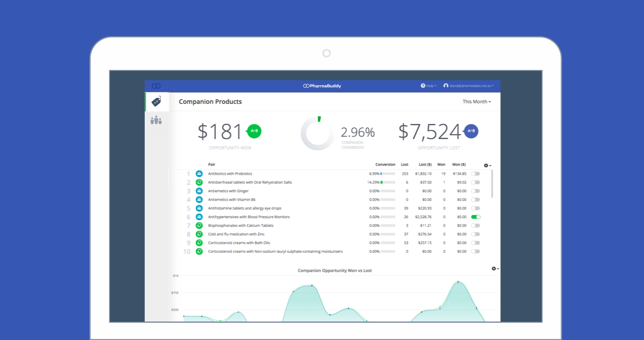
Task: Enable toggle for Antiemetics with Ginger
Action: pyautogui.click(x=475, y=191)
